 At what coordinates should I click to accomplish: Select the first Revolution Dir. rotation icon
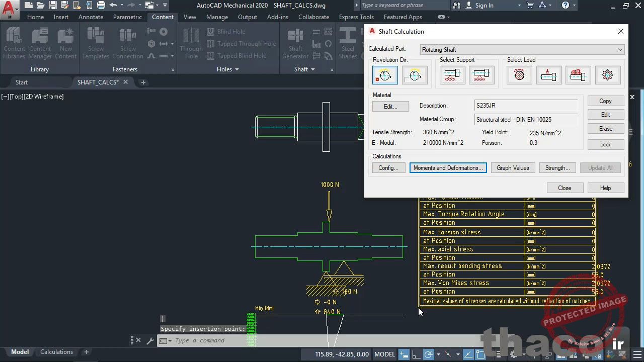pos(385,75)
